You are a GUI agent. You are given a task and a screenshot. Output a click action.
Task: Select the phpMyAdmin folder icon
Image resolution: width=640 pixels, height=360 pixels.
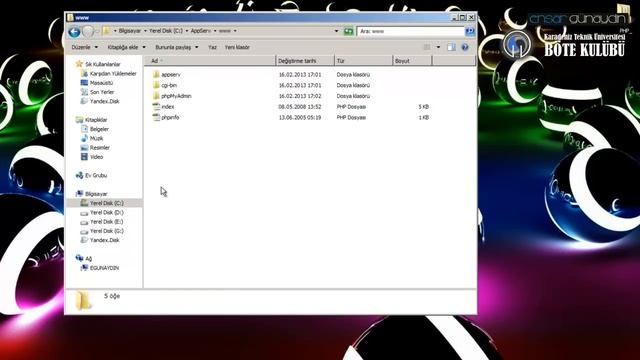[156, 96]
